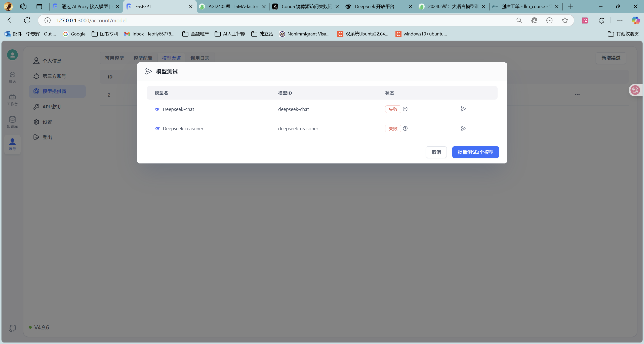Open the GitHub icon in sidebar
The width and height of the screenshot is (644, 344).
[13, 328]
